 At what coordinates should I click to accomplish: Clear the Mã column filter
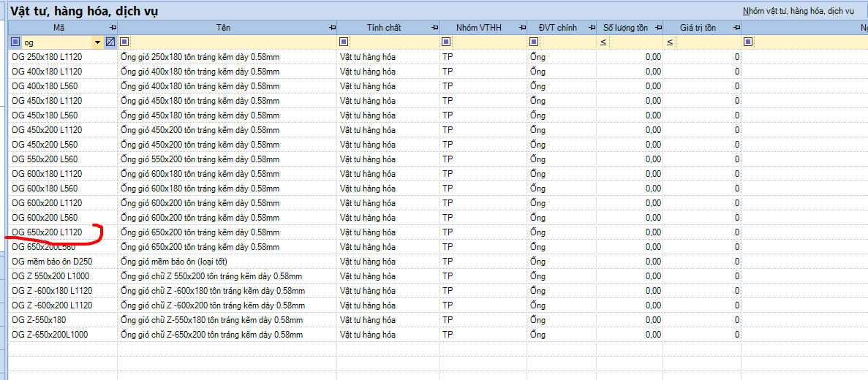tap(110, 42)
